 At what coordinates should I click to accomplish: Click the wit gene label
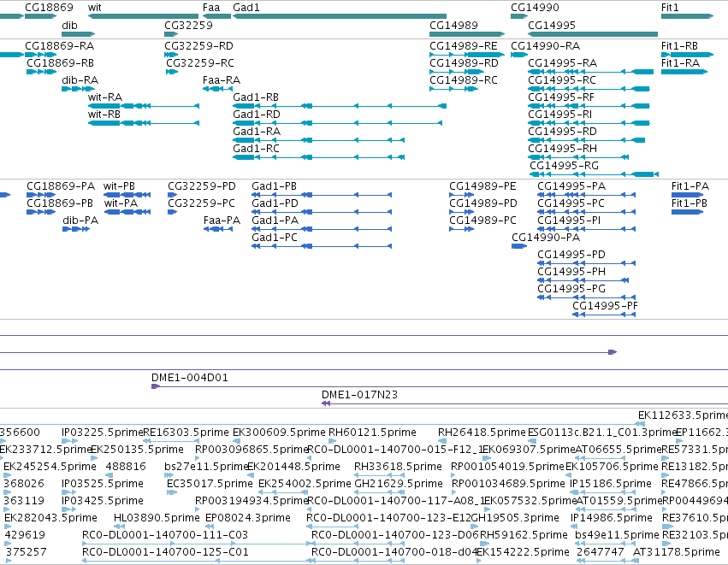click(95, 8)
